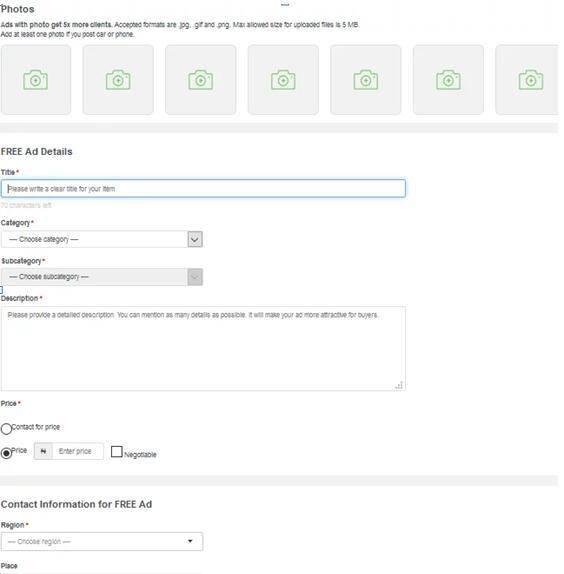Click the ad Title input field
Screen dimensions: 564x574
coord(203,189)
